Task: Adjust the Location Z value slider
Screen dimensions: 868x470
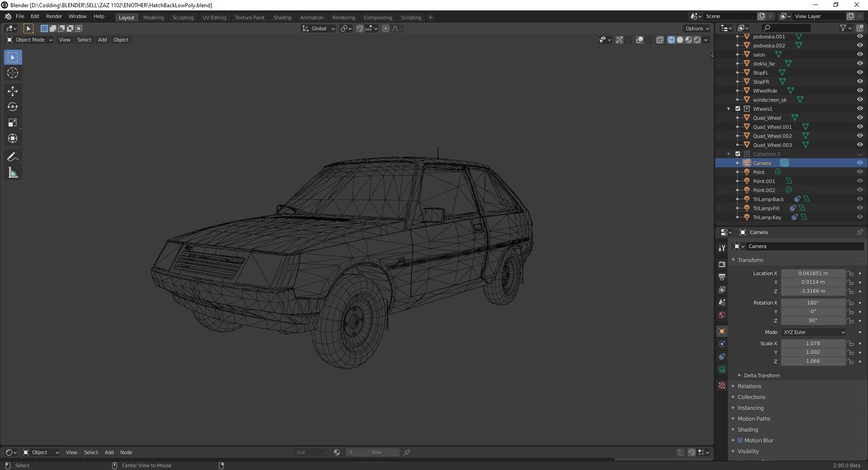Action: tap(812, 291)
